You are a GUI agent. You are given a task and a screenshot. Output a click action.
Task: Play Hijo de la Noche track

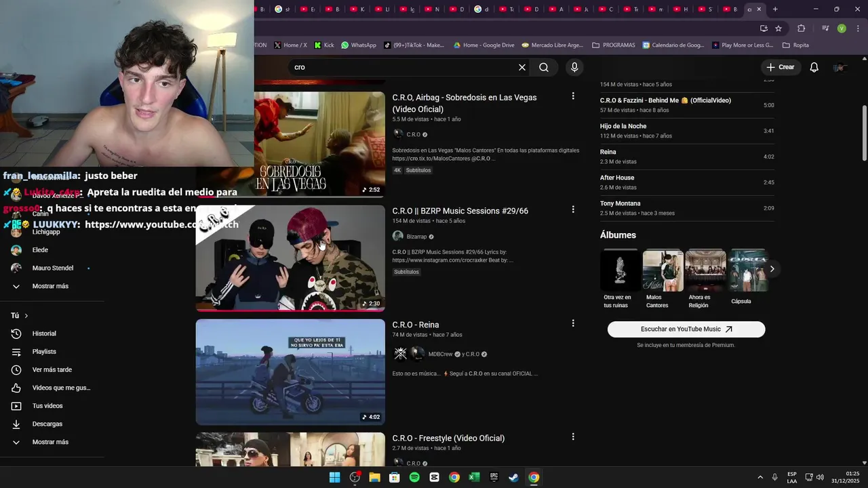click(686, 131)
